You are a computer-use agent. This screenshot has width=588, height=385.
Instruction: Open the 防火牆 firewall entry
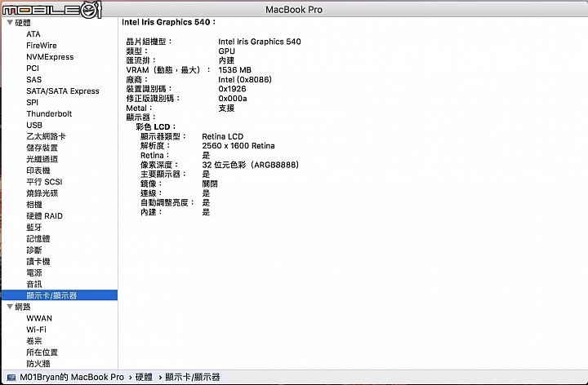[38, 363]
